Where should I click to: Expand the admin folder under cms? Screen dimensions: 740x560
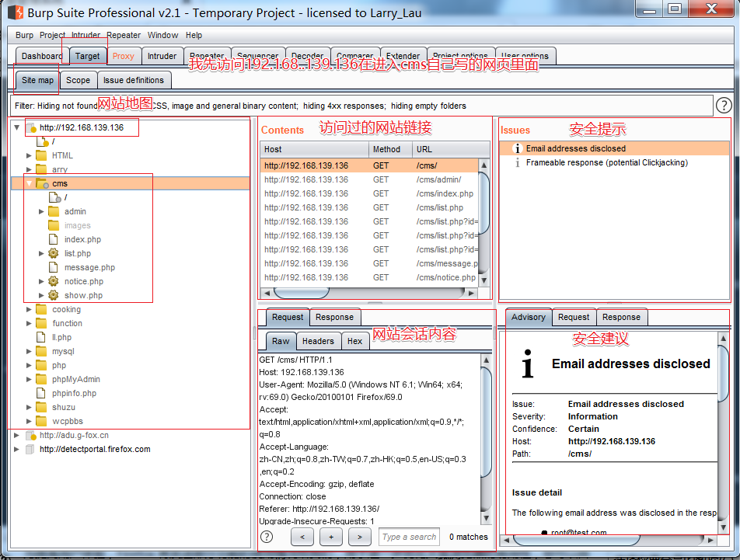tap(41, 211)
